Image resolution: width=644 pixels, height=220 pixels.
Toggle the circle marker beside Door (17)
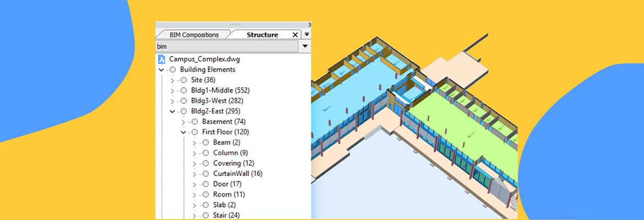pos(206,184)
